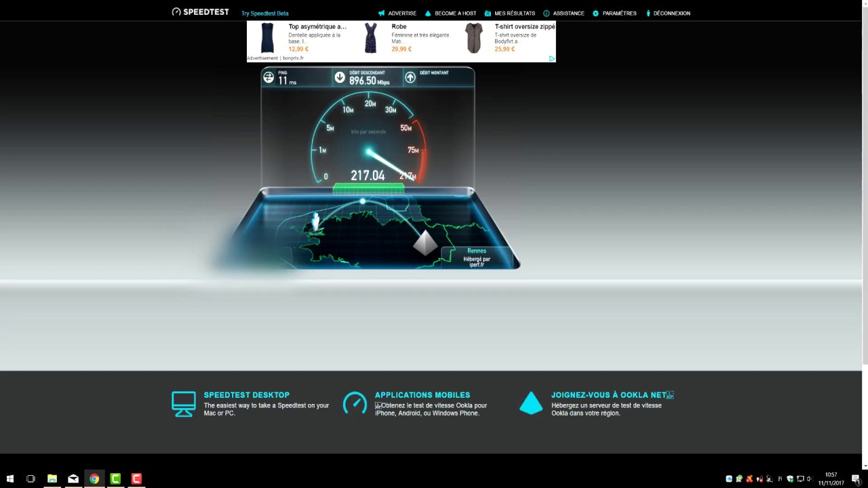The height and width of the screenshot is (488, 868).
Task: Click the Speedtest logo
Action: (200, 12)
